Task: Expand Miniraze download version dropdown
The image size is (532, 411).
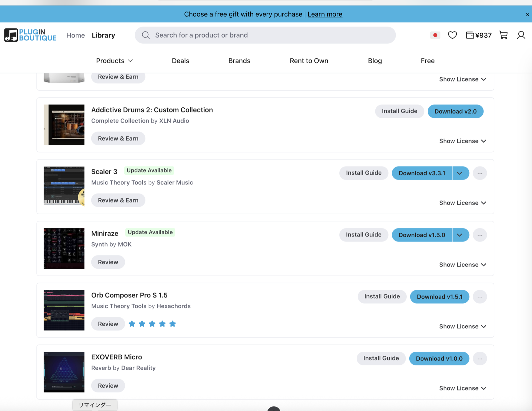Action: tap(460, 235)
